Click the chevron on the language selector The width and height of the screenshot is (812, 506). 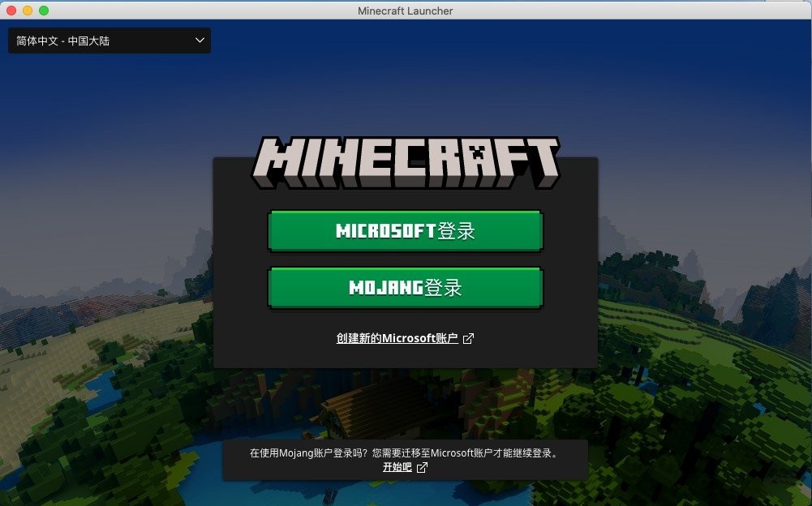(x=199, y=40)
